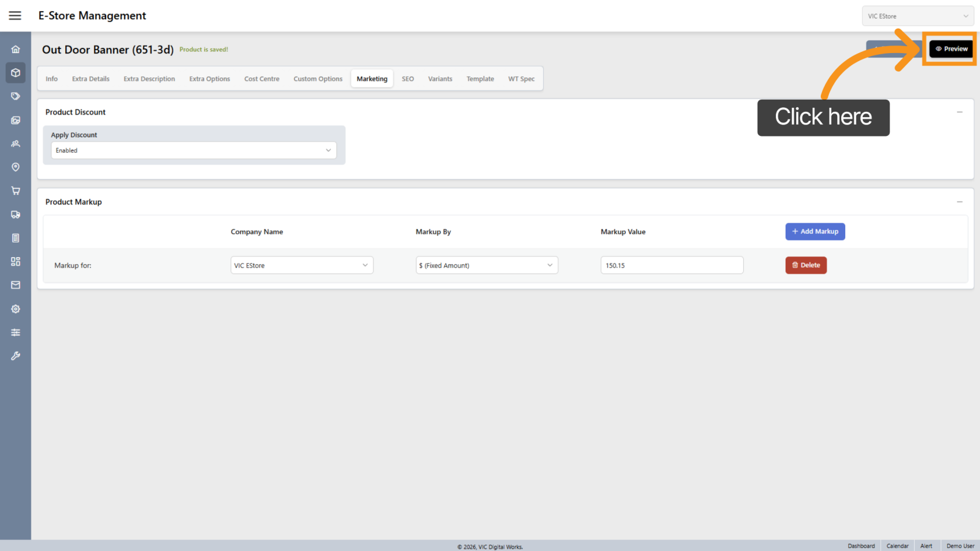Viewport: 980px width, 551px height.
Task: Switch to the SEO tab
Action: 408,79
